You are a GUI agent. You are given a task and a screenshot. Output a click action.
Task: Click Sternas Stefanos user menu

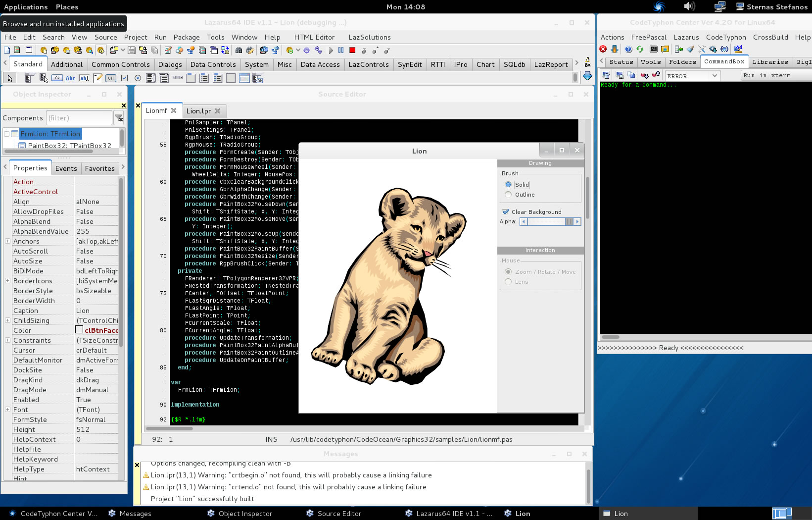tap(771, 7)
